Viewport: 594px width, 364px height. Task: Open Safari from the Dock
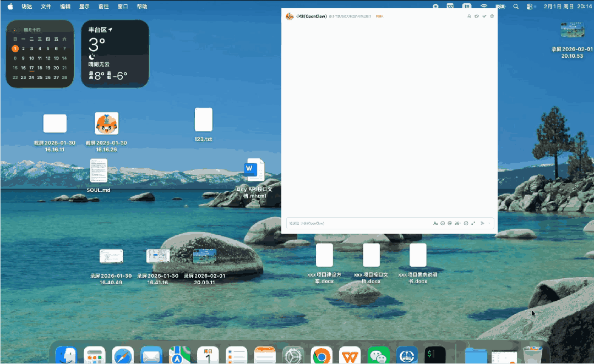[123, 356]
